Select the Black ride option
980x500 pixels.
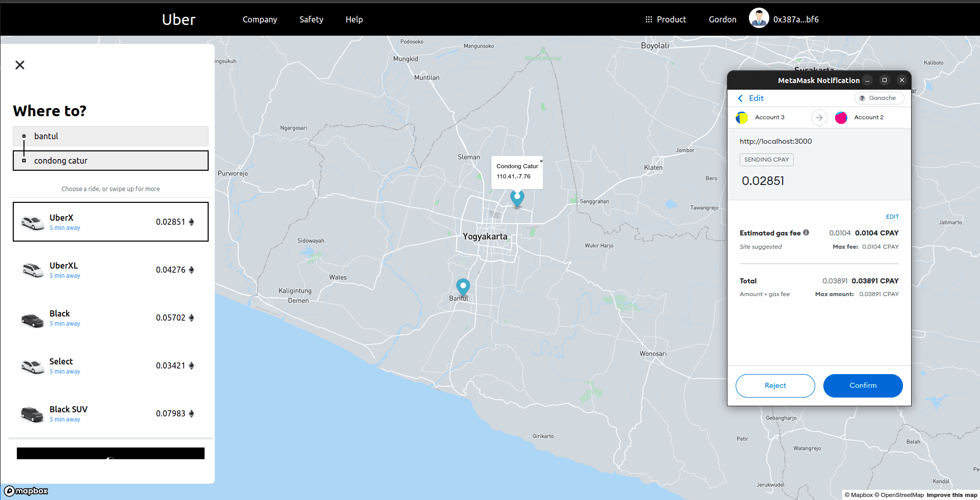point(111,318)
